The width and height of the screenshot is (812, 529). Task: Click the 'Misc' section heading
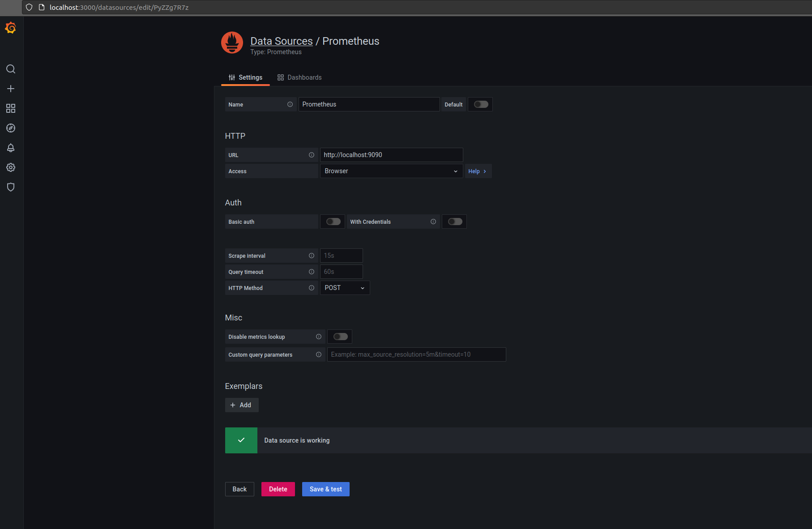pyautogui.click(x=234, y=318)
